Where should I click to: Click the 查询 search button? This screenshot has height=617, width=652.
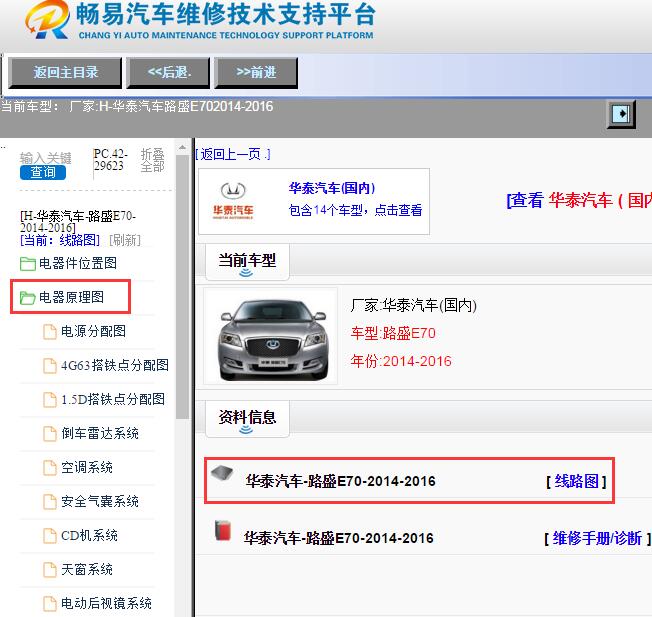pyautogui.click(x=43, y=173)
